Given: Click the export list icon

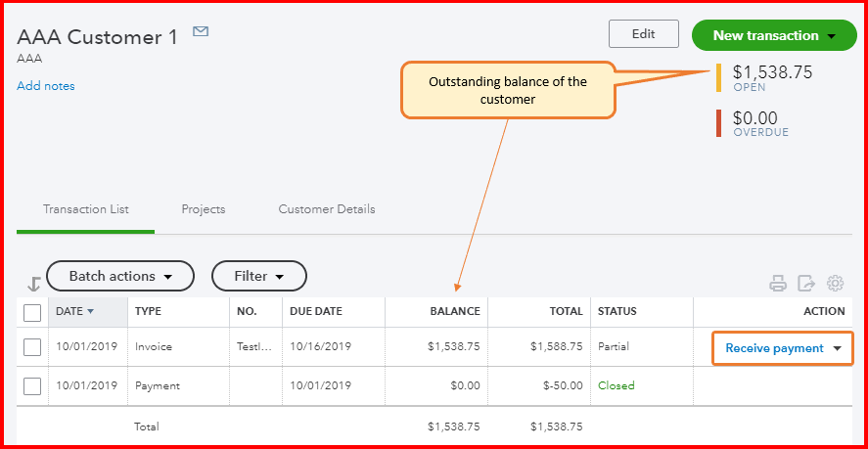Looking at the screenshot, I should pyautogui.click(x=806, y=284).
